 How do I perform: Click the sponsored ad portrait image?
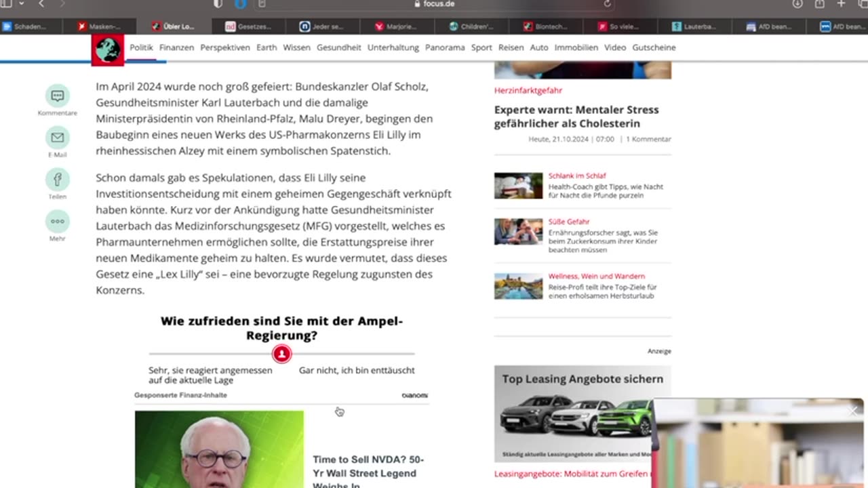(x=219, y=449)
